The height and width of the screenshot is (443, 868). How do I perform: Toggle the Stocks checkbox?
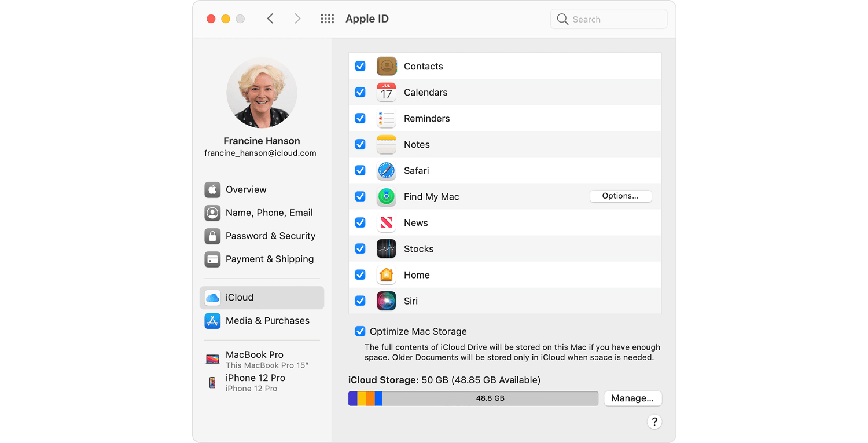[360, 248]
